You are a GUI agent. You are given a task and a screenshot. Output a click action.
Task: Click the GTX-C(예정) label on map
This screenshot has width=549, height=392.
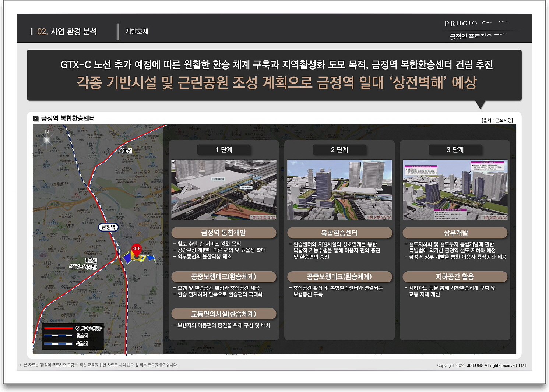pyautogui.click(x=83, y=267)
